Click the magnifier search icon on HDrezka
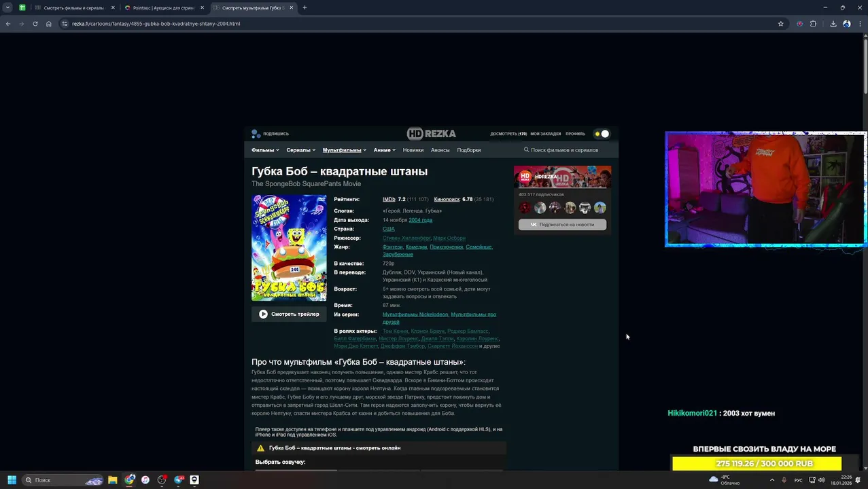868x489 pixels. click(526, 150)
